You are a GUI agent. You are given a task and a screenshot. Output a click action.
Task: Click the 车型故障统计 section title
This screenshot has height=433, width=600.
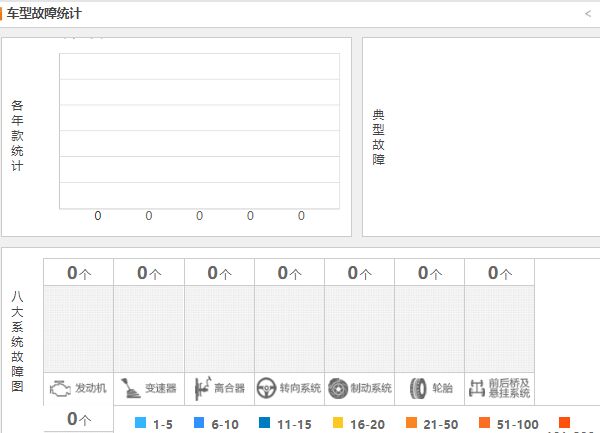[44, 14]
